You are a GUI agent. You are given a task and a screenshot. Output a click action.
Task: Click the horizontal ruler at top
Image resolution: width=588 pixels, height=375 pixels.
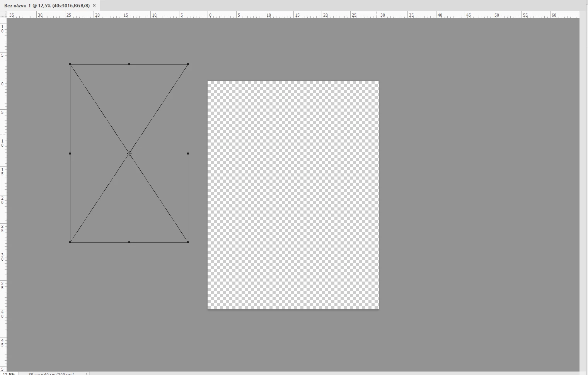293,14
